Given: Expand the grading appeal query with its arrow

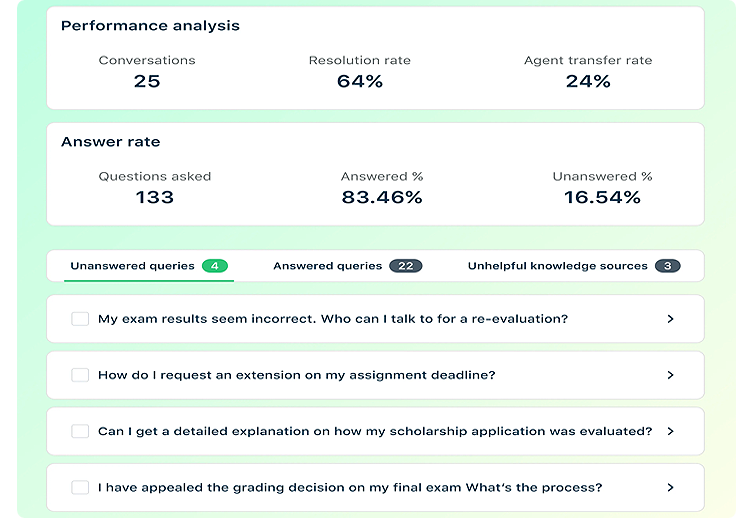Looking at the screenshot, I should coord(670,487).
